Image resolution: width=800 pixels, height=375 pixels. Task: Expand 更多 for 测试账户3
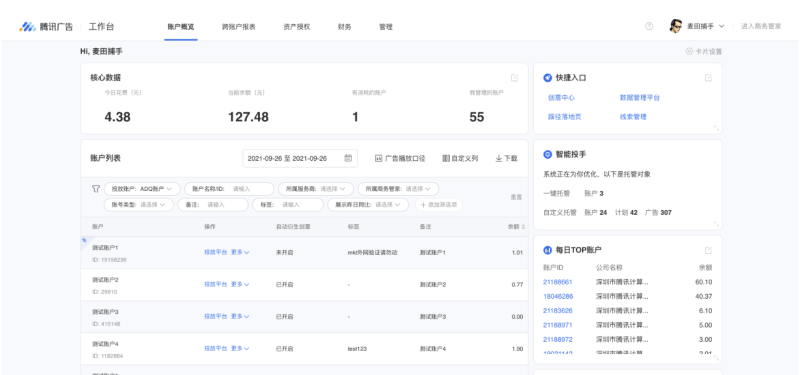(x=240, y=316)
